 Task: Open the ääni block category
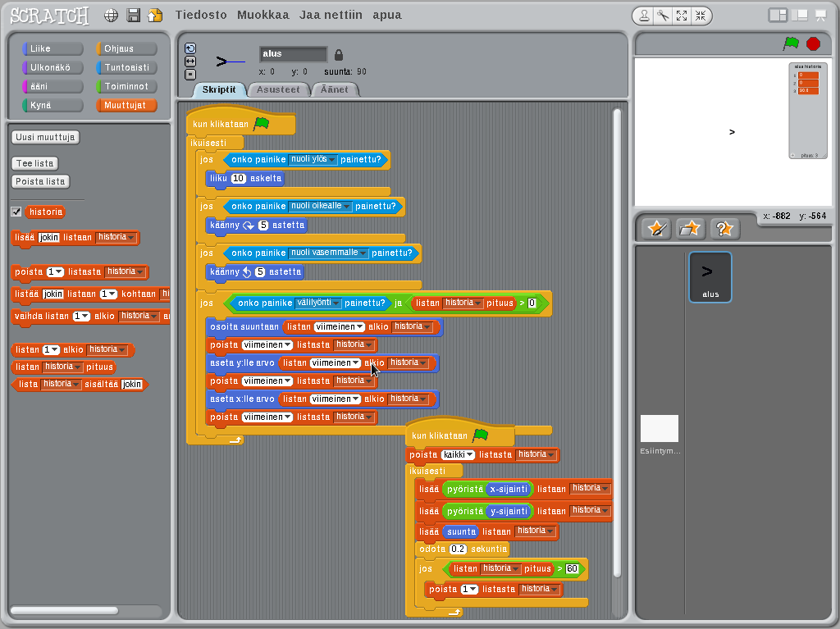click(x=52, y=86)
